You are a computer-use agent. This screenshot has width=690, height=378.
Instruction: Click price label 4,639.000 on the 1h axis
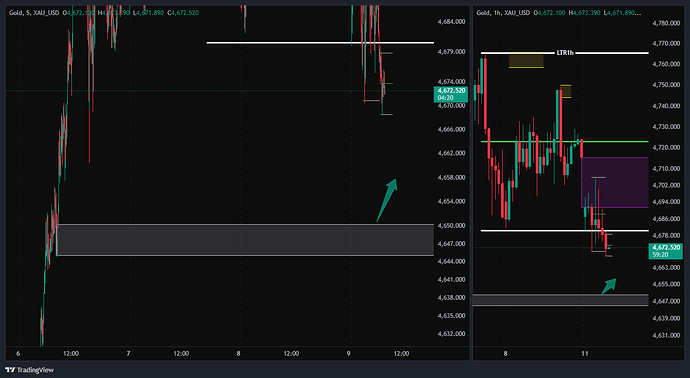(666, 318)
